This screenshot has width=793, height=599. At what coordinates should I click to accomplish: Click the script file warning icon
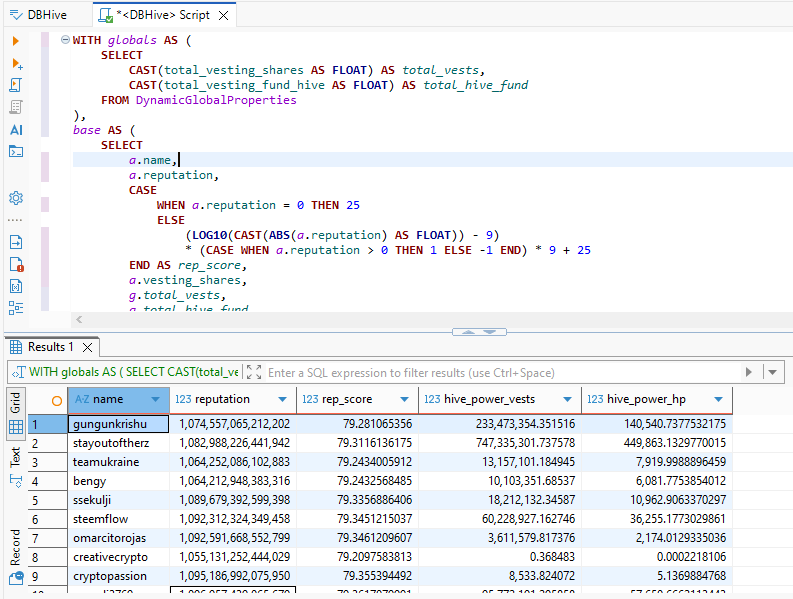pos(16,265)
